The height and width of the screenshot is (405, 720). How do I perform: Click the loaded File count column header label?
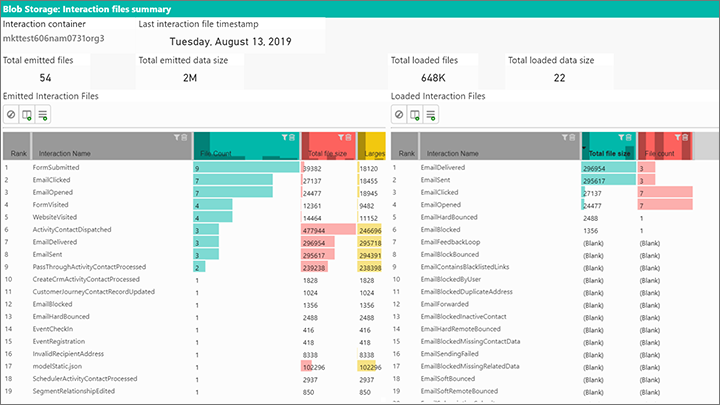click(659, 153)
